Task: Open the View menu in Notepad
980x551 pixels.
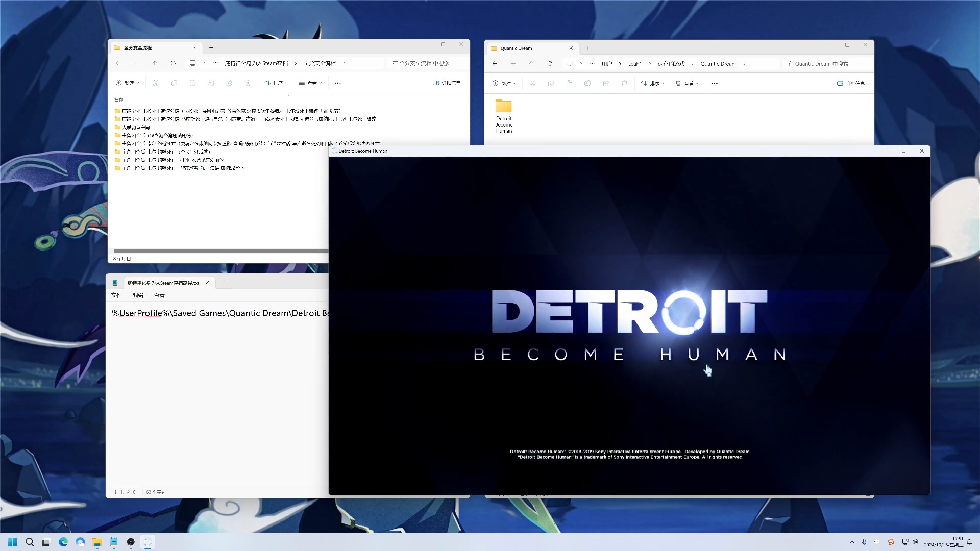Action: 159,295
